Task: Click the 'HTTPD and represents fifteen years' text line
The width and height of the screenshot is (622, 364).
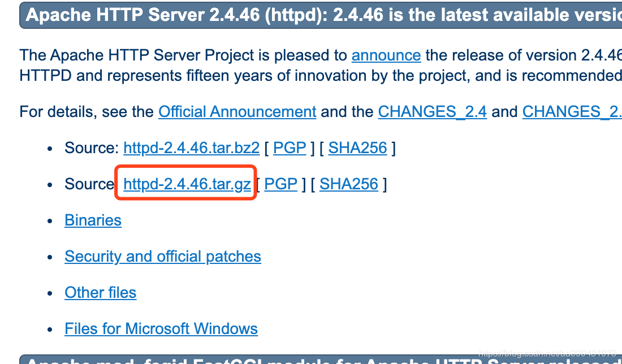Action: tap(321, 75)
